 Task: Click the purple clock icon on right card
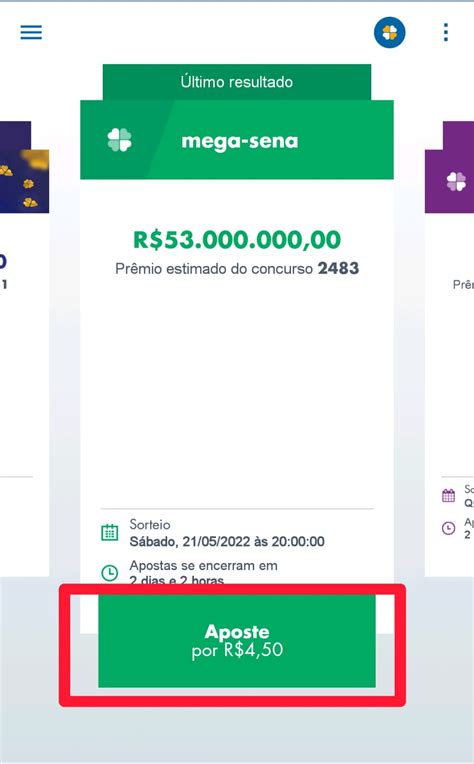point(448,528)
